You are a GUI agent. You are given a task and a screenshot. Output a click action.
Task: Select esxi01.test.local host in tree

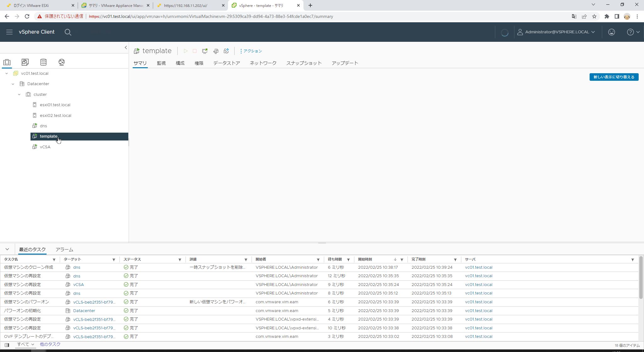coord(55,105)
